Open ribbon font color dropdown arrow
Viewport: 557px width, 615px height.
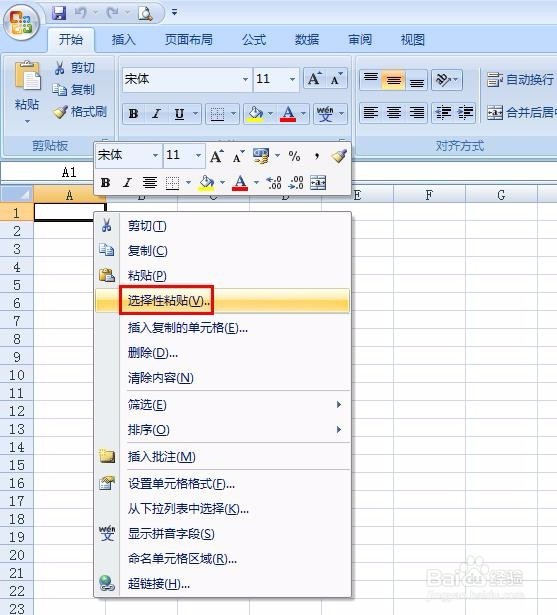click(x=303, y=114)
